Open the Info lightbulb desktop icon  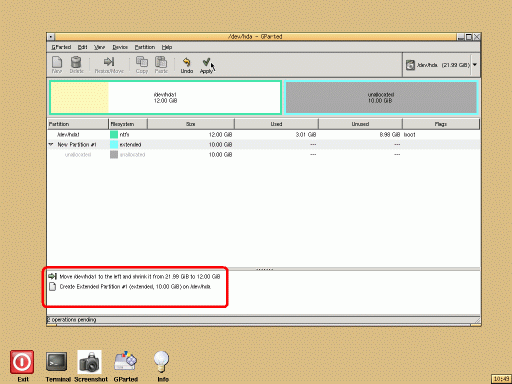pyautogui.click(x=162, y=366)
